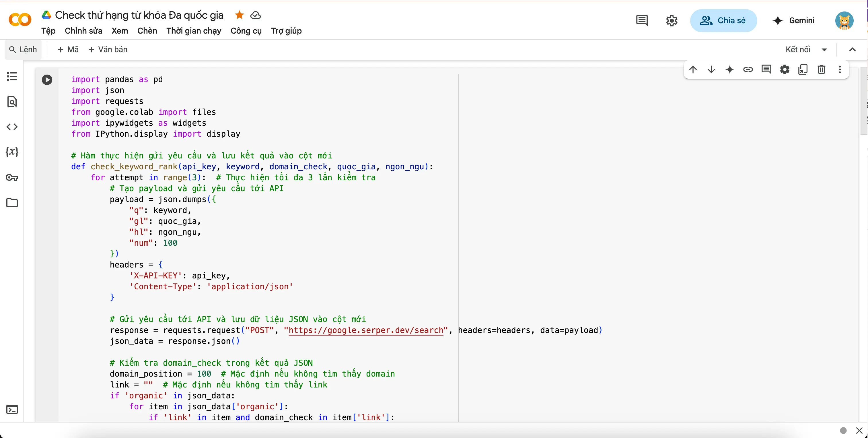Open the code snippets panel

(12, 127)
